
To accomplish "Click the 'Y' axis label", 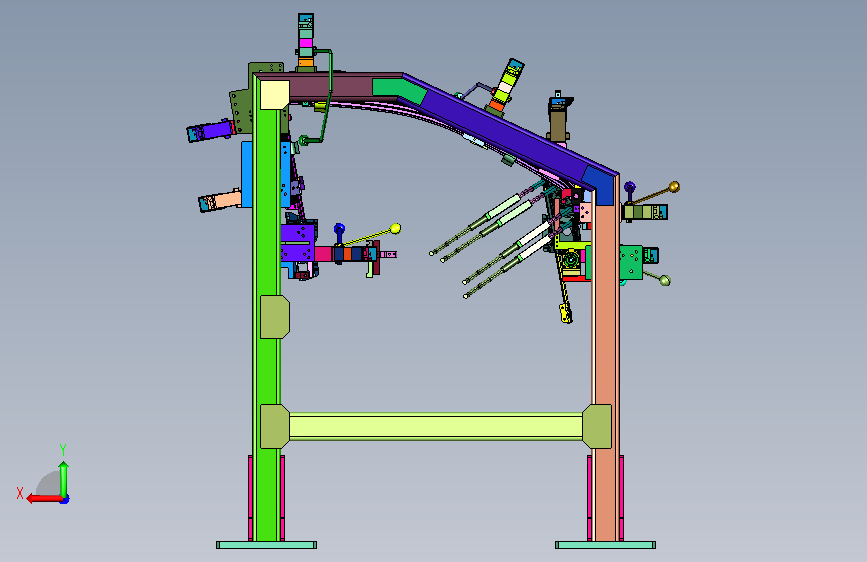I will 63,449.
